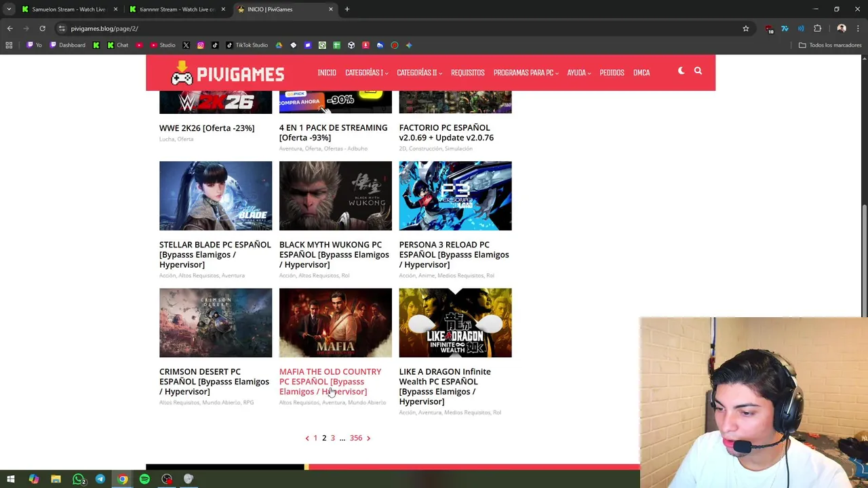Screen dimensions: 868x488
Task: Open WWE 2K26 [Oferta -23%] title link
Action: (x=207, y=128)
